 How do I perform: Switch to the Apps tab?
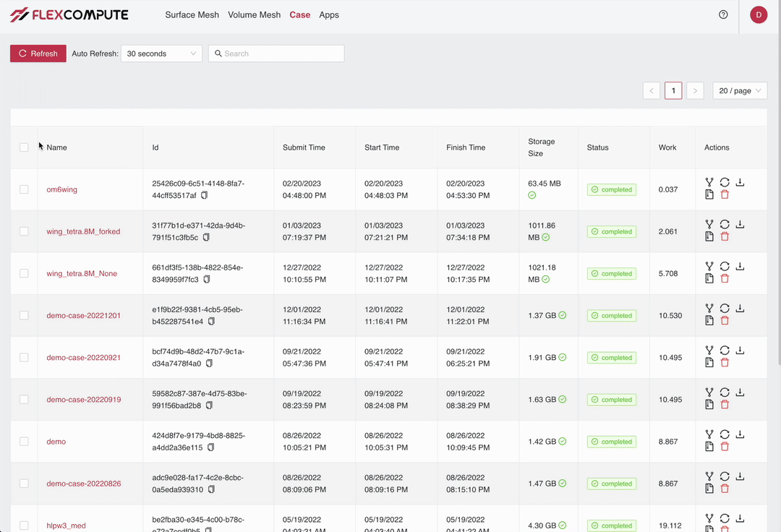click(329, 14)
